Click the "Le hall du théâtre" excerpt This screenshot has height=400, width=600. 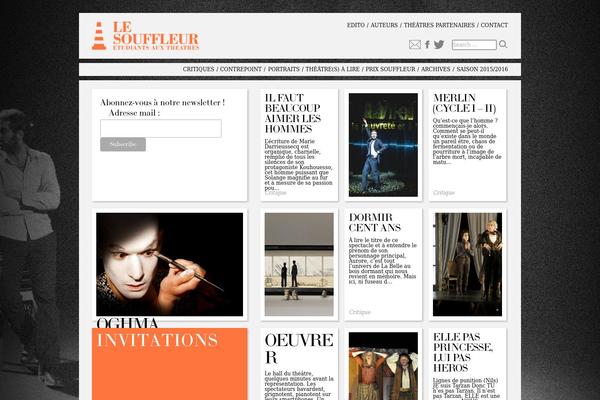click(x=299, y=385)
